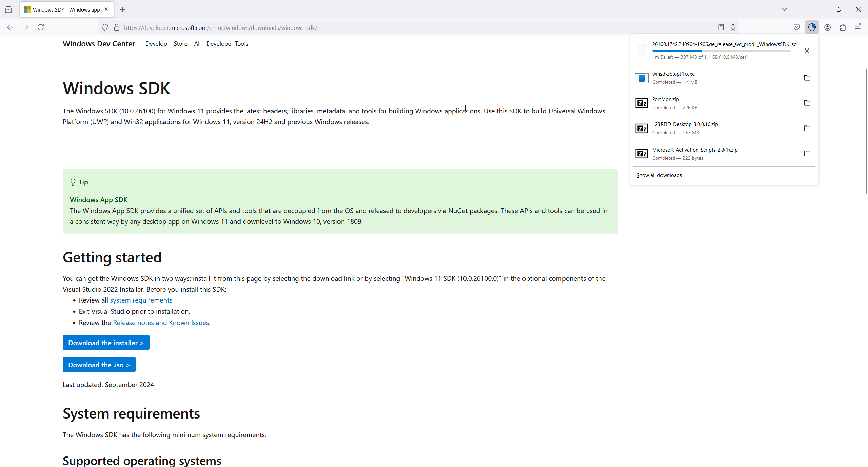This screenshot has height=467, width=868.
Task: Click the ISO download progress bar
Action: 721,51
